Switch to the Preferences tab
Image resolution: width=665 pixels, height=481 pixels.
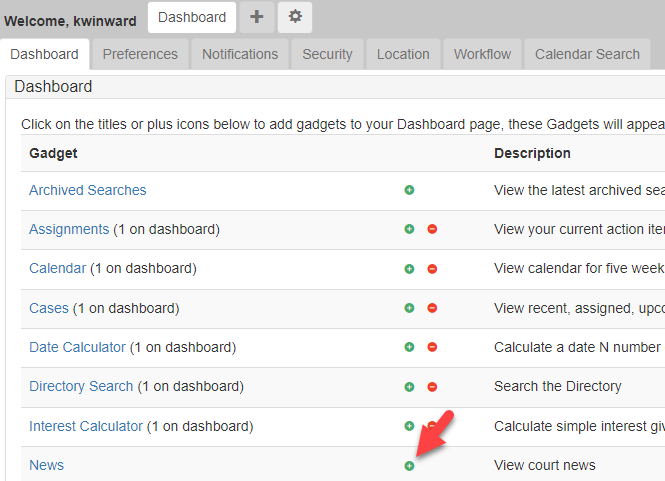click(x=140, y=54)
